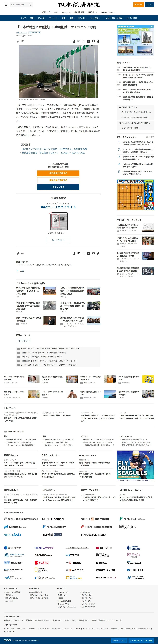Share on X using the icon under the headline
The width and height of the screenshot is (158, 644).
pyautogui.click(x=88, y=41)
